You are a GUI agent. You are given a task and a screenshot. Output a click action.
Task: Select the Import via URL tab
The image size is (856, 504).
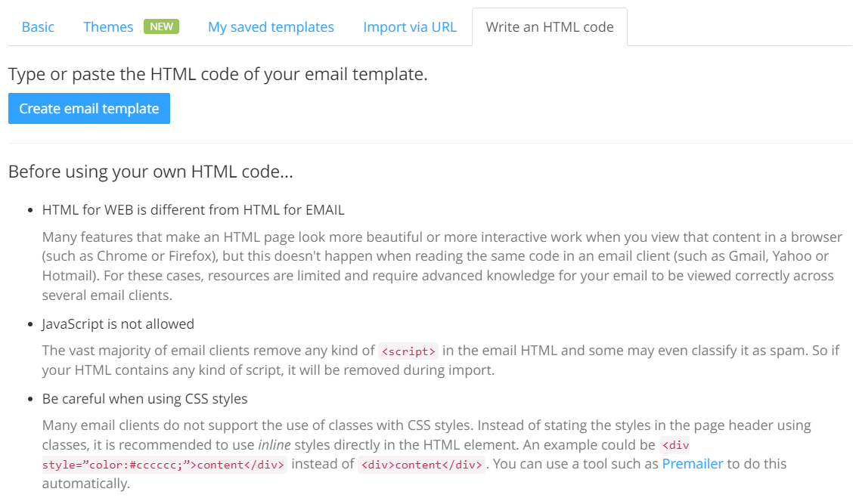(410, 27)
